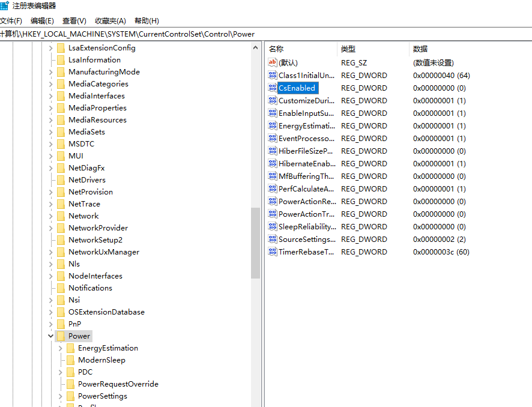Select the NetworkUxManager key
This screenshot has width=532, height=407.
click(x=104, y=252)
